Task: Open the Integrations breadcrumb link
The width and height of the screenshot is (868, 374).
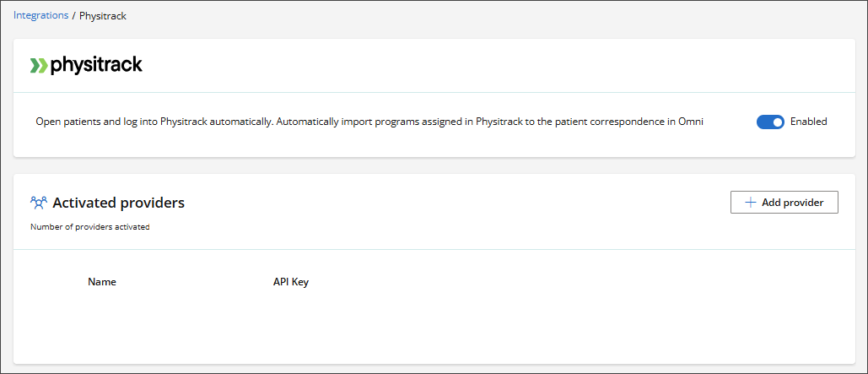Action: pyautogui.click(x=40, y=16)
